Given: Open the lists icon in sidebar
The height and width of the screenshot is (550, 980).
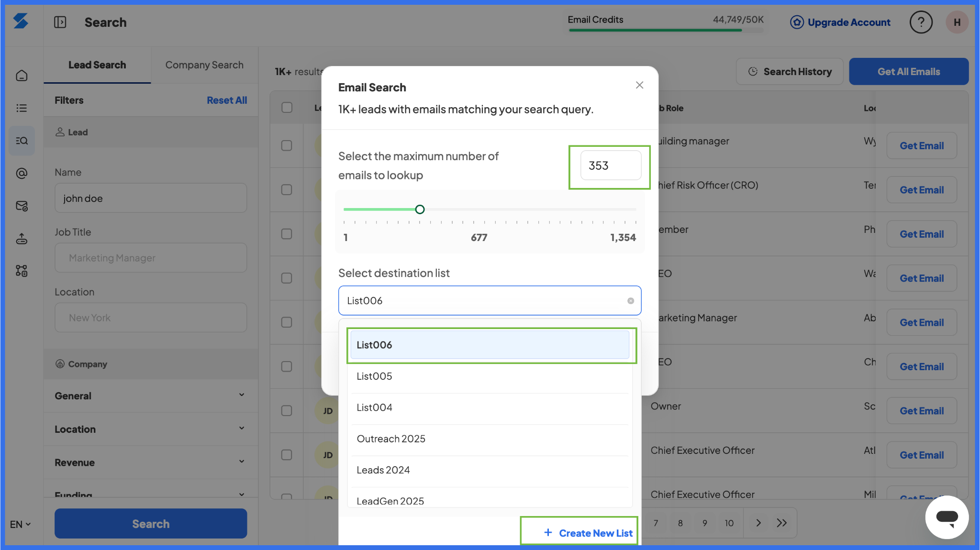Looking at the screenshot, I should pos(22,108).
